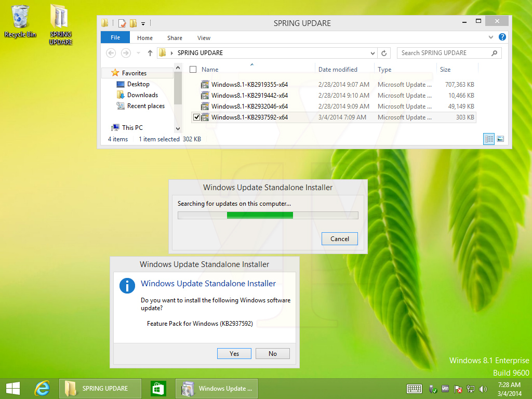532x399 pixels.
Task: Click Yes to install KB2937592
Action: pyautogui.click(x=234, y=353)
